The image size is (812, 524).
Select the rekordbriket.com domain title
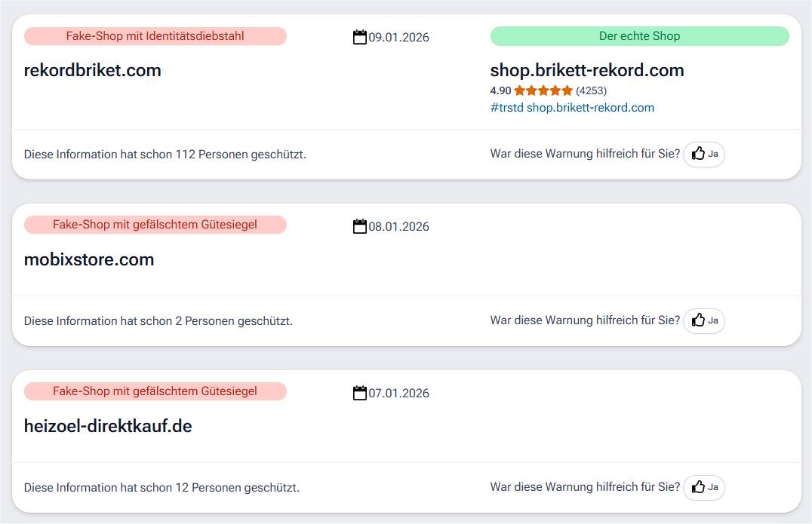point(92,70)
